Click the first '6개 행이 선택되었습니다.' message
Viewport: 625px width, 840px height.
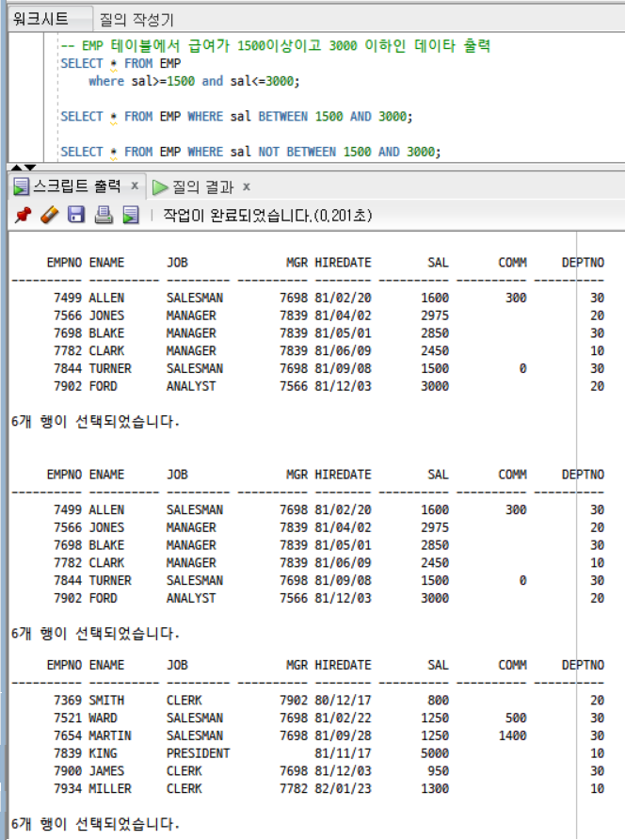pyautogui.click(x=95, y=422)
